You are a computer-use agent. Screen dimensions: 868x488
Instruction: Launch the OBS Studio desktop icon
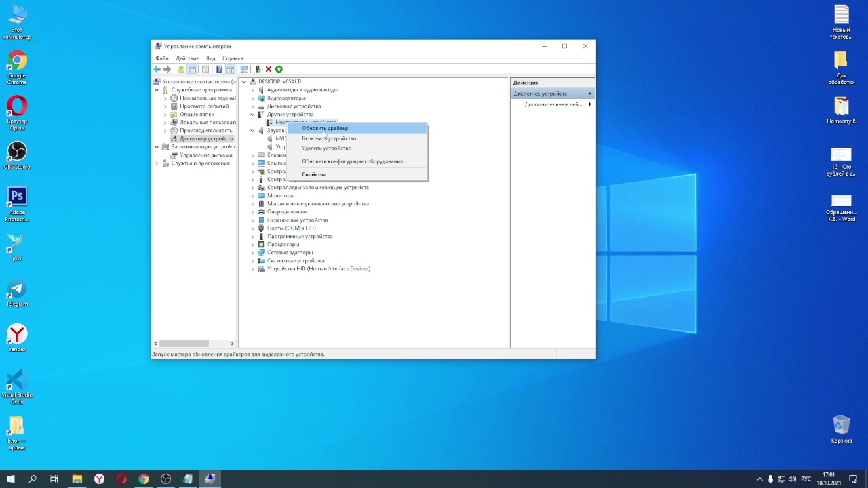[x=17, y=156]
